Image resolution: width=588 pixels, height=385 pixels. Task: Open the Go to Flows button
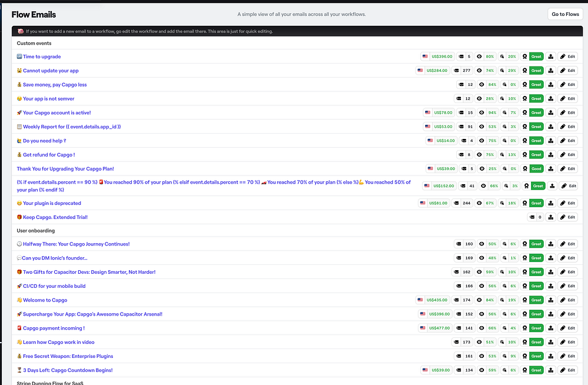565,14
